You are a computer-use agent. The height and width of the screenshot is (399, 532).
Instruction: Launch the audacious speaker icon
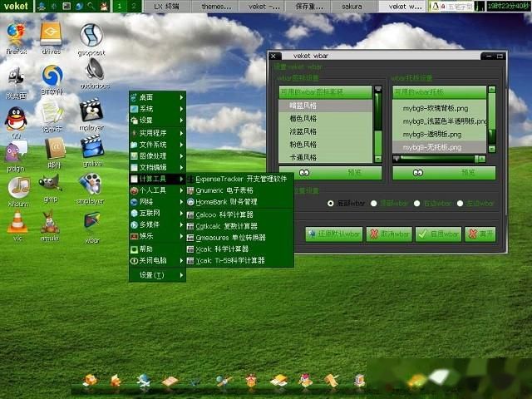(x=95, y=69)
